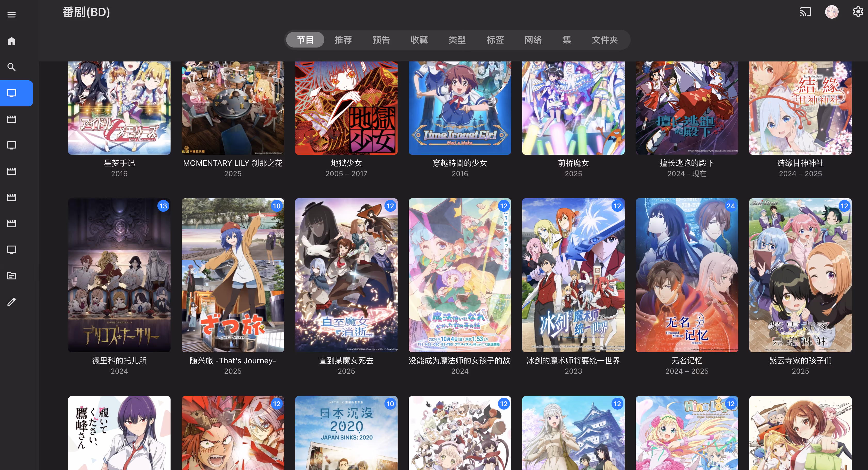Open the user avatar menu
The height and width of the screenshot is (470, 868).
click(x=831, y=12)
